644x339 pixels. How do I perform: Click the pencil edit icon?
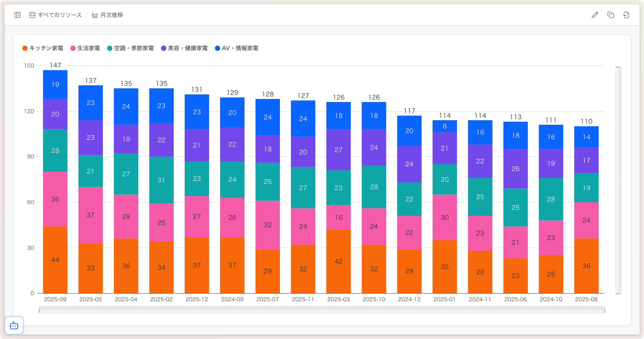(595, 15)
